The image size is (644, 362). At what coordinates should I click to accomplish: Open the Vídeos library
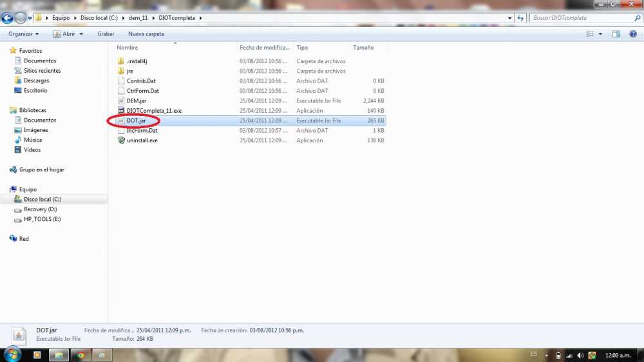pyautogui.click(x=32, y=149)
